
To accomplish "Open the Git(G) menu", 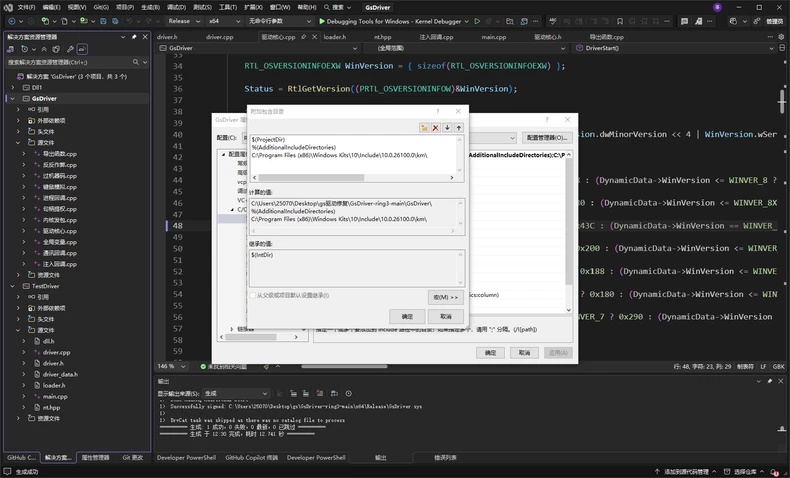I will coord(101,7).
